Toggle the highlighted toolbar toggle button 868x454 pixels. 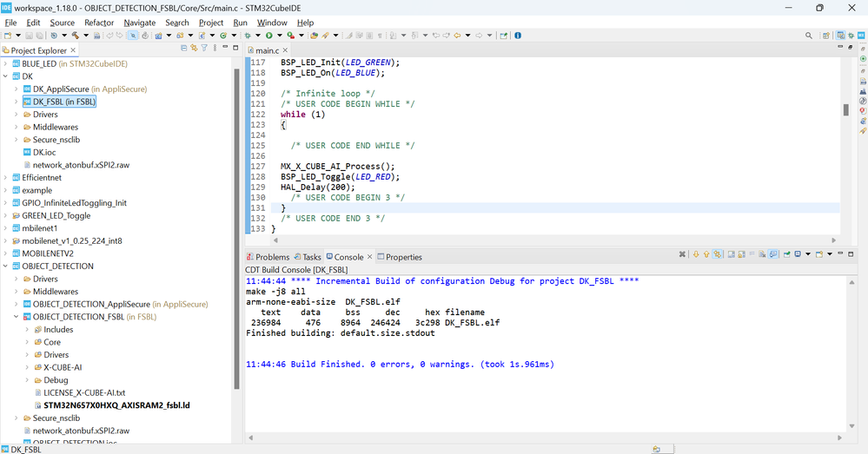coord(132,36)
